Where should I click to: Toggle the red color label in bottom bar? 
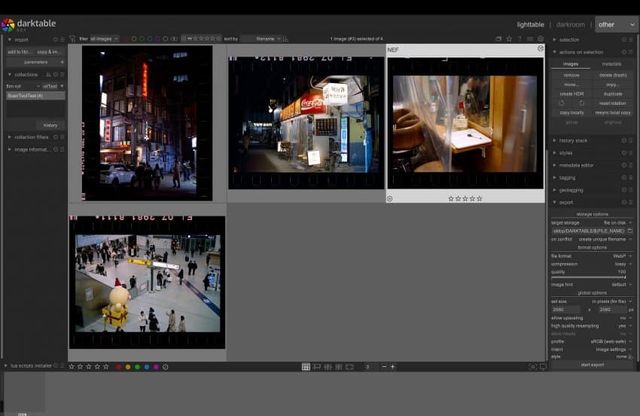118,367
